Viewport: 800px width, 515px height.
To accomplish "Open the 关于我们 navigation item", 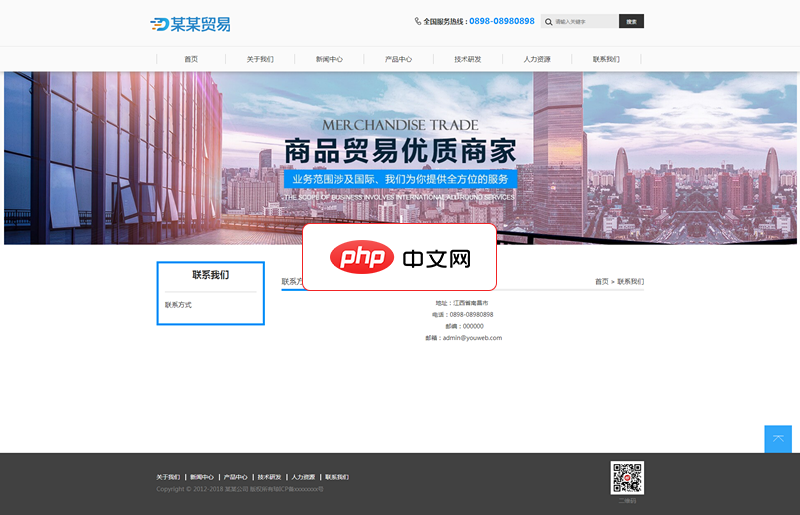I will tap(260, 59).
